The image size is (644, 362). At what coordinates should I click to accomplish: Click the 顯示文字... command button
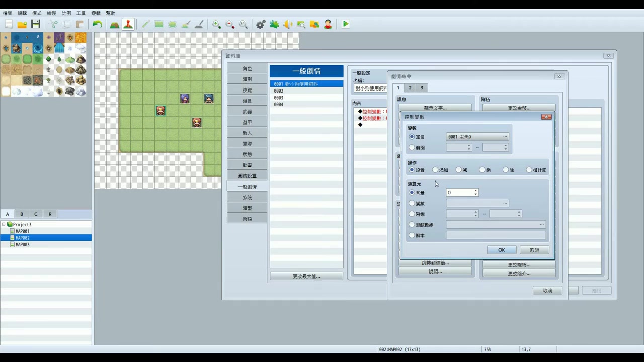[435, 108]
